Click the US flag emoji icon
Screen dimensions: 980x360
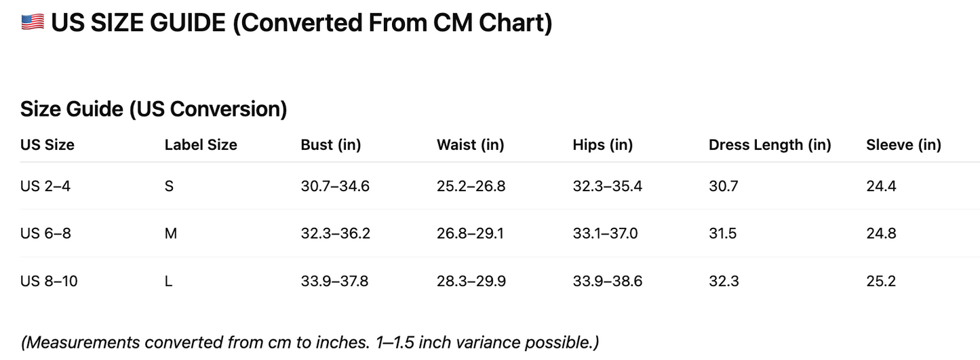coord(32,22)
